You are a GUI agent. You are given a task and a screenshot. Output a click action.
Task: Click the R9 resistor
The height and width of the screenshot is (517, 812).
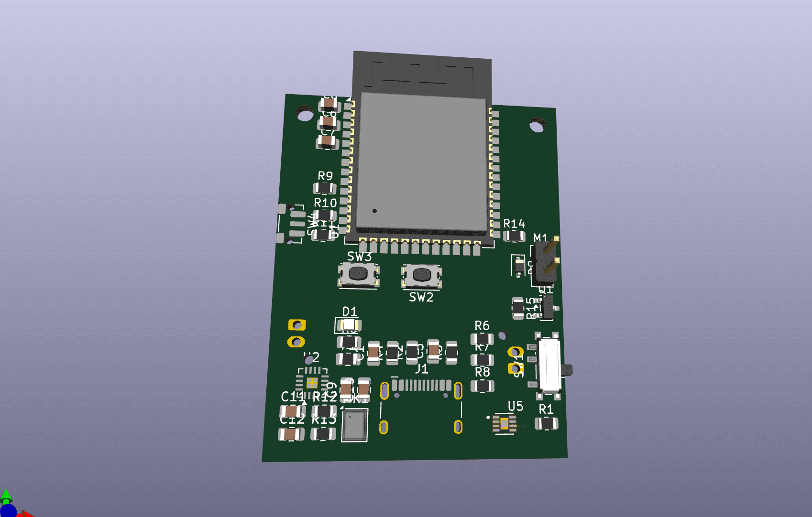pos(325,188)
